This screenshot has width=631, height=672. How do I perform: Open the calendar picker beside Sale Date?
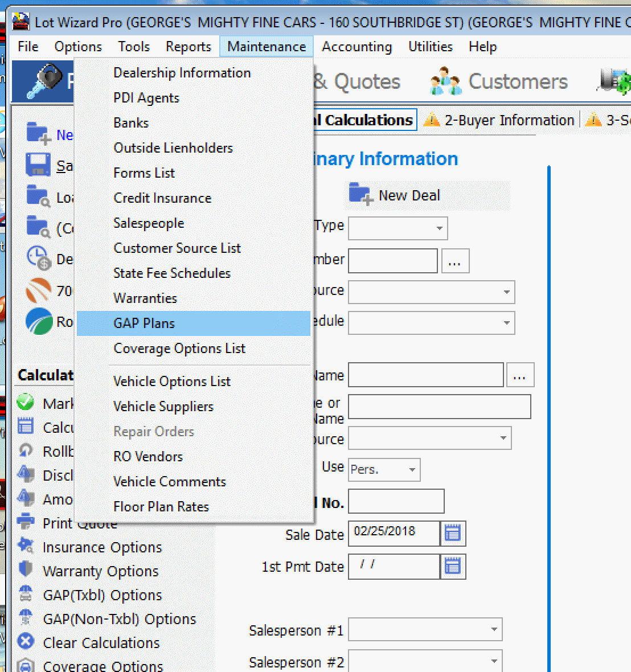[453, 534]
